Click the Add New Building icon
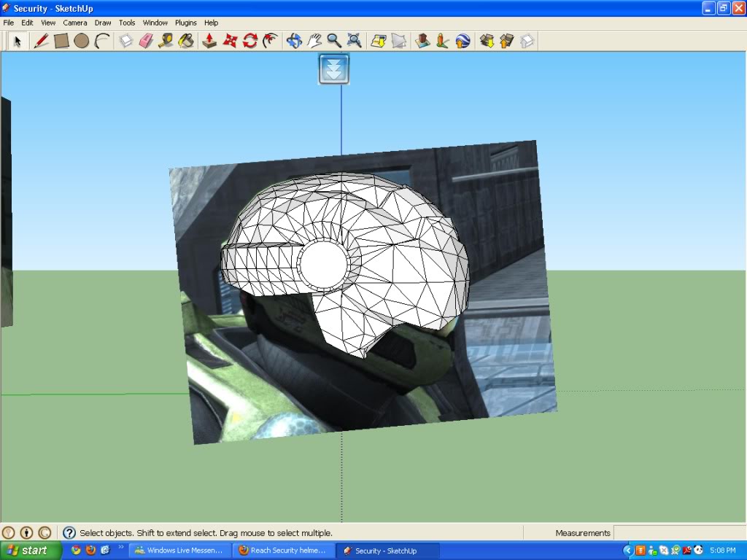Viewport: 747px width, 560px height. 422,42
